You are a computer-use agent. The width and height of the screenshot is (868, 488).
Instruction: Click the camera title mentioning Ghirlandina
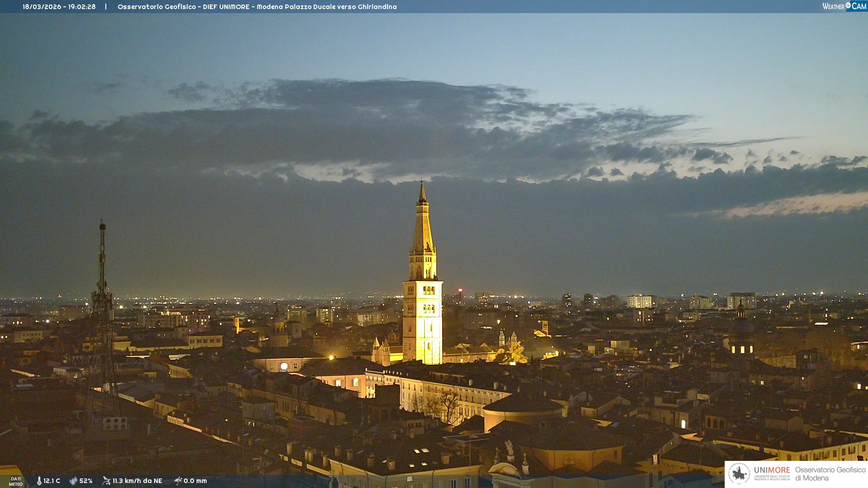point(257,7)
